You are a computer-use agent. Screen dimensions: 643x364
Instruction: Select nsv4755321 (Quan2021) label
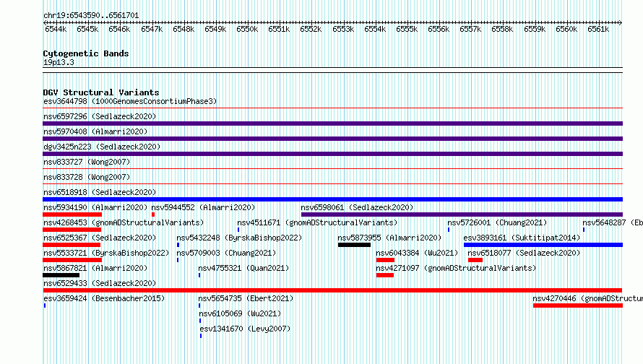[x=243, y=268]
